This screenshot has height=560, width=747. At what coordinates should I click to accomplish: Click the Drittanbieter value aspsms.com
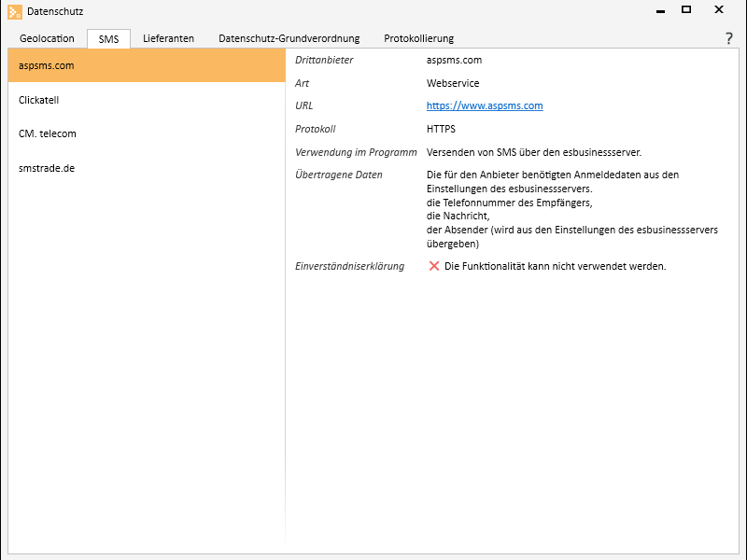[454, 60]
